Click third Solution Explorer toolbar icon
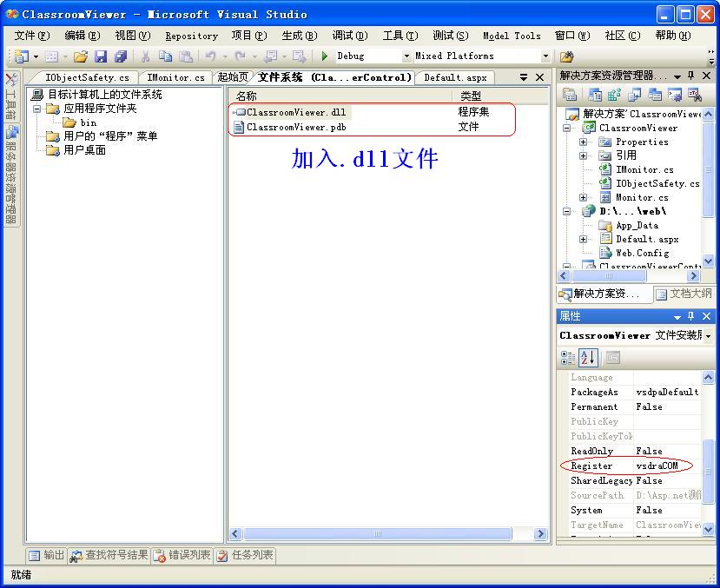 614,95
